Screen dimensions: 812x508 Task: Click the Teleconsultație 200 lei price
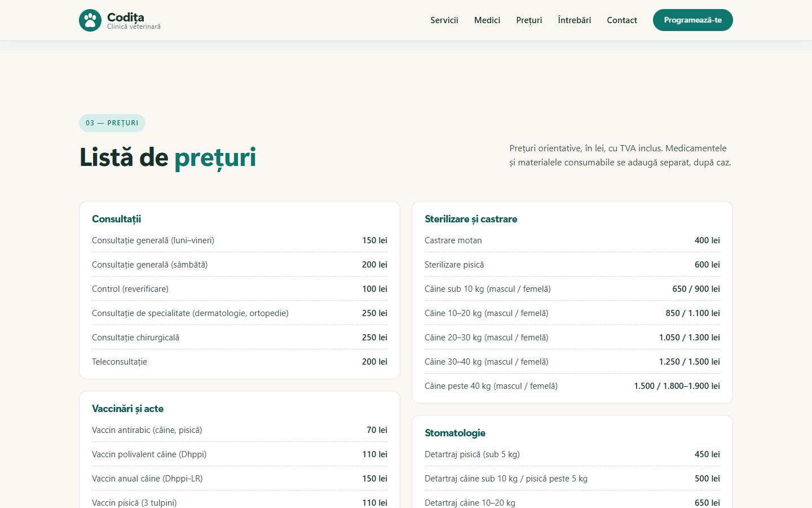374,362
